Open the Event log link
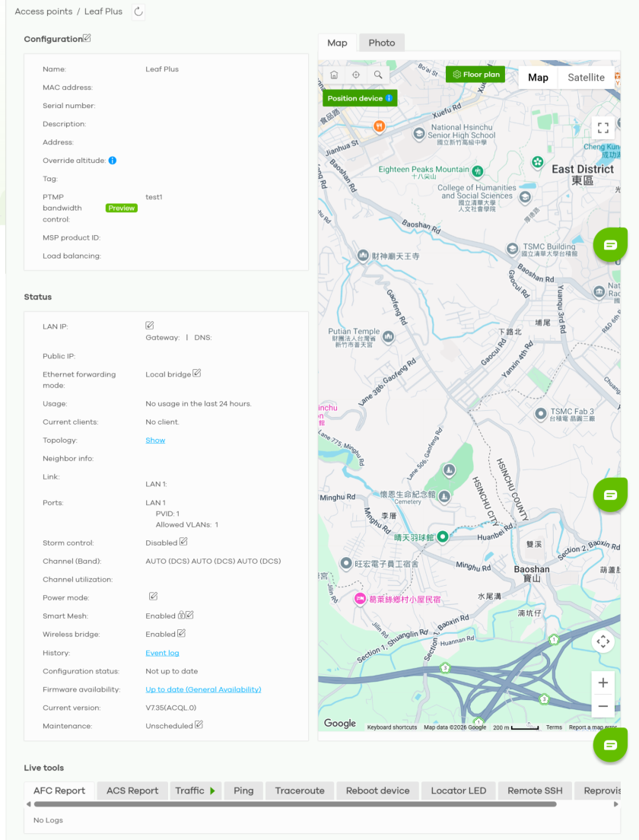639x840 pixels. pyautogui.click(x=162, y=653)
